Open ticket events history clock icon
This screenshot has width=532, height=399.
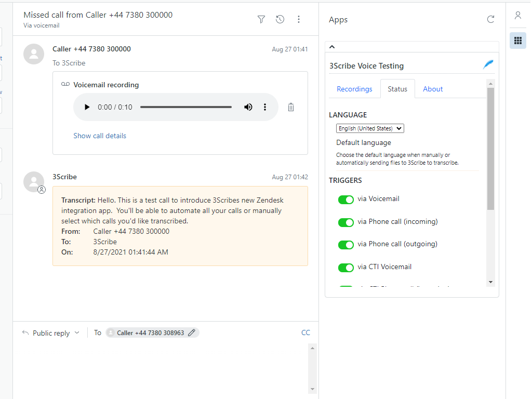click(x=280, y=19)
